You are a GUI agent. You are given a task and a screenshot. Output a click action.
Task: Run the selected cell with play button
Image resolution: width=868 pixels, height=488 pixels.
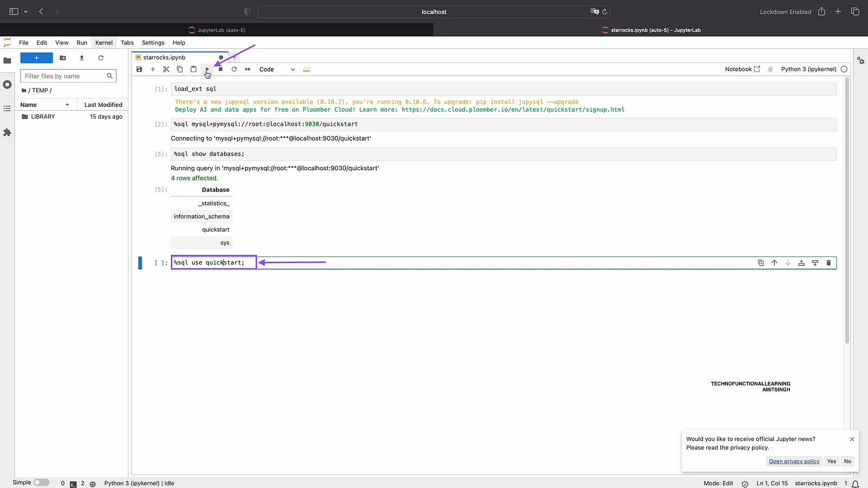tap(207, 69)
